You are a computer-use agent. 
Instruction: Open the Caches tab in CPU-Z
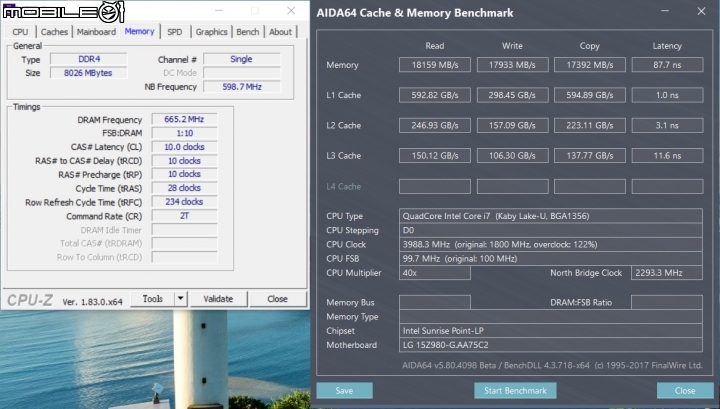[x=54, y=32]
